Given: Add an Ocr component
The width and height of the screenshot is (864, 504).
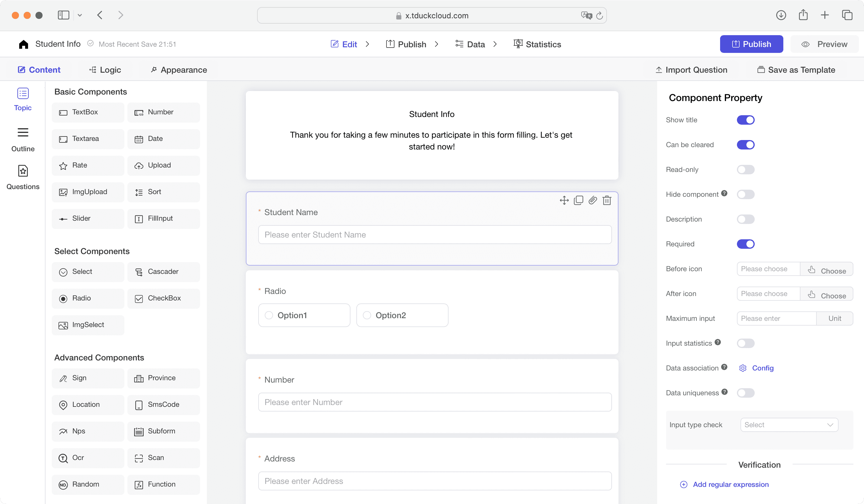Looking at the screenshot, I should click(88, 458).
